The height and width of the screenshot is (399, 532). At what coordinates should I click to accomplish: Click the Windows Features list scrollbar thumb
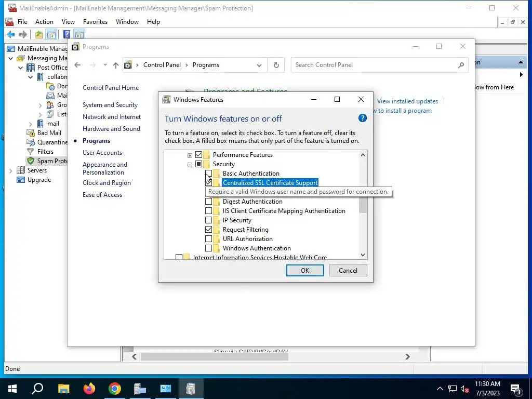tap(363, 204)
